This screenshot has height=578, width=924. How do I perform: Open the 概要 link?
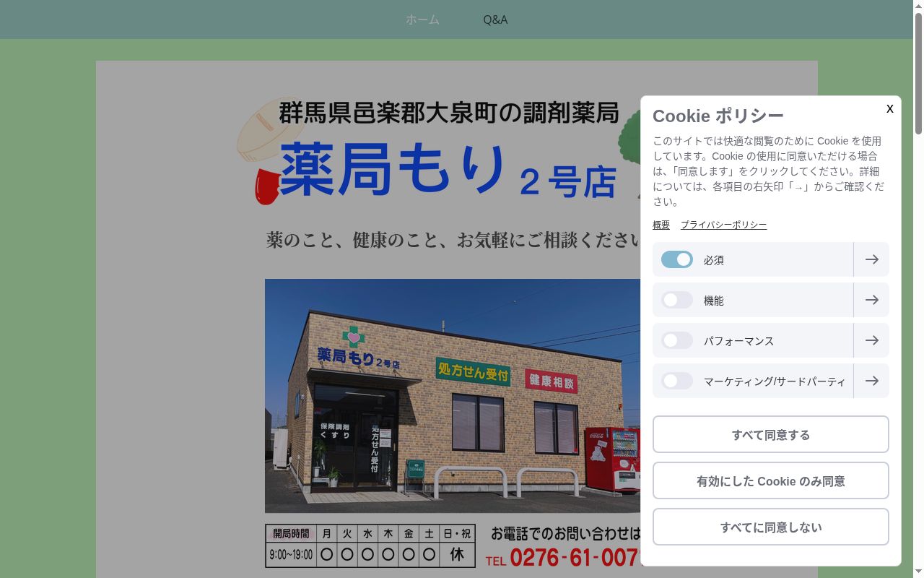661,225
